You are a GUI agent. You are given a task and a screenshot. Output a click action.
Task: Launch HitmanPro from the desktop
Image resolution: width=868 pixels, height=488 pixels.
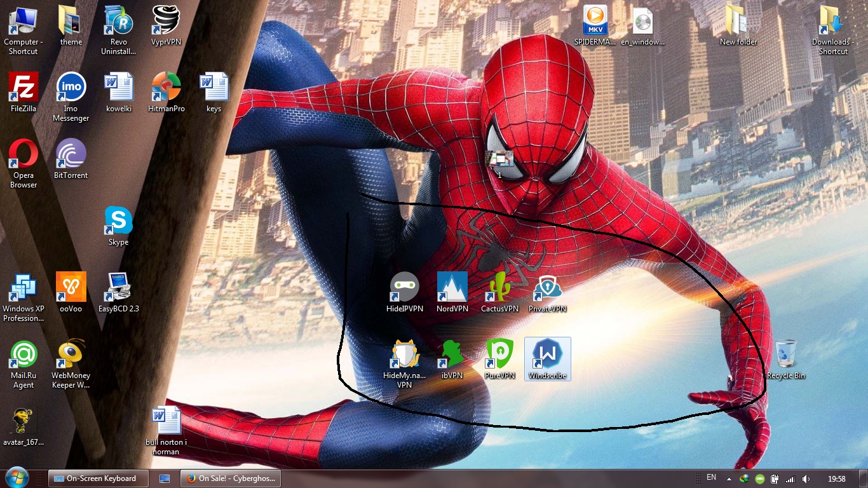coord(166,92)
